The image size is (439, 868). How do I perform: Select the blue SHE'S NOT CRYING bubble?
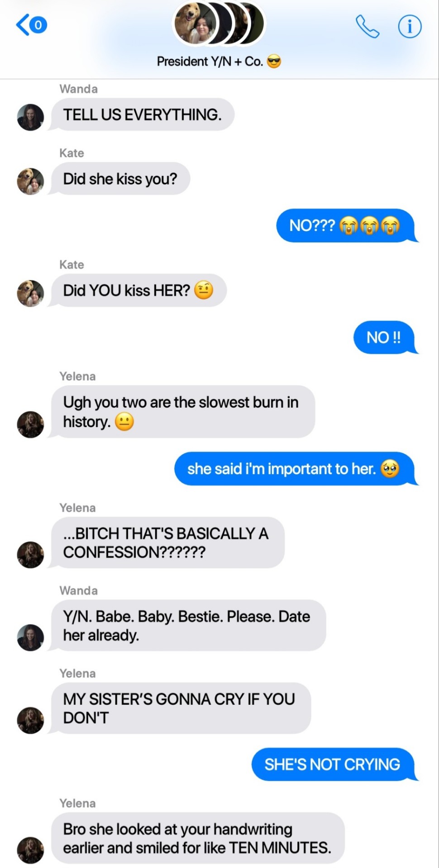[333, 764]
